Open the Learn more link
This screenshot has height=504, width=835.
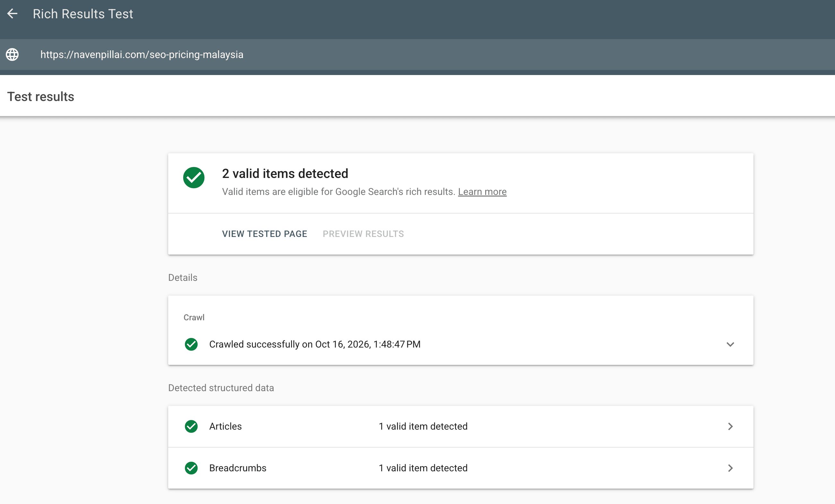coord(482,192)
